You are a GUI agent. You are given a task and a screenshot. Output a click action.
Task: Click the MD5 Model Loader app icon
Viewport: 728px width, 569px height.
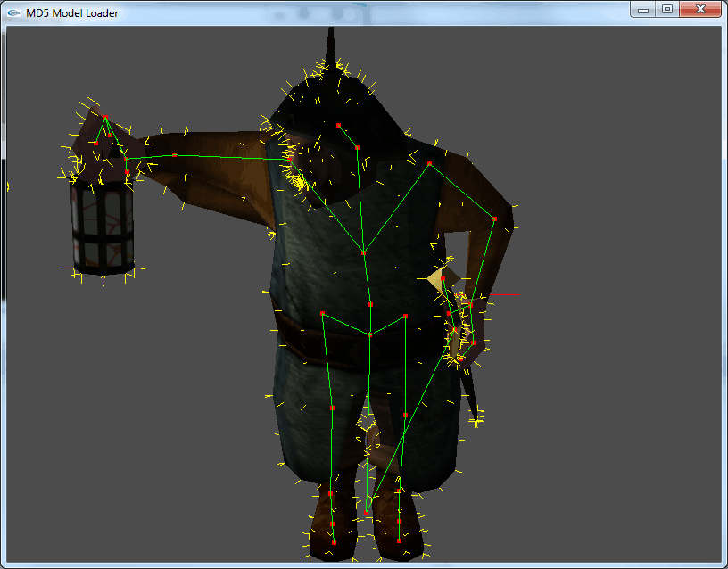click(14, 13)
